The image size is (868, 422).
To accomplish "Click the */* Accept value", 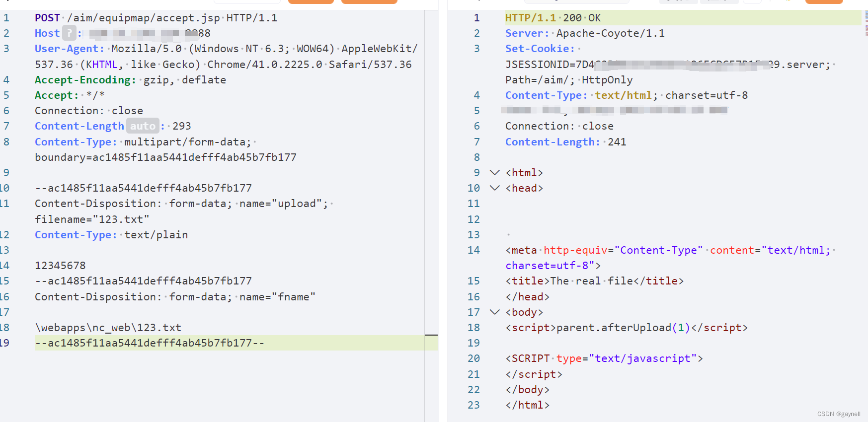I will [x=95, y=95].
